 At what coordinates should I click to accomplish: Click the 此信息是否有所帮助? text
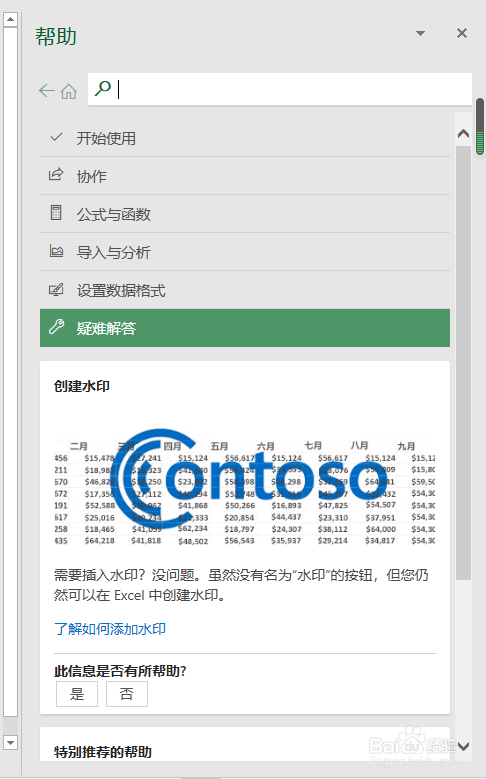120,671
